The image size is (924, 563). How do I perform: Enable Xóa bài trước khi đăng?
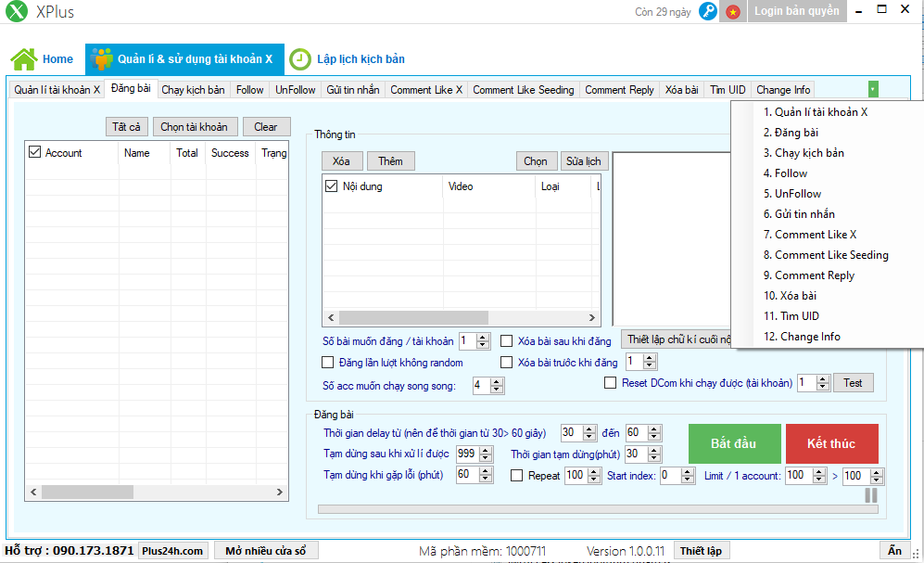506,362
